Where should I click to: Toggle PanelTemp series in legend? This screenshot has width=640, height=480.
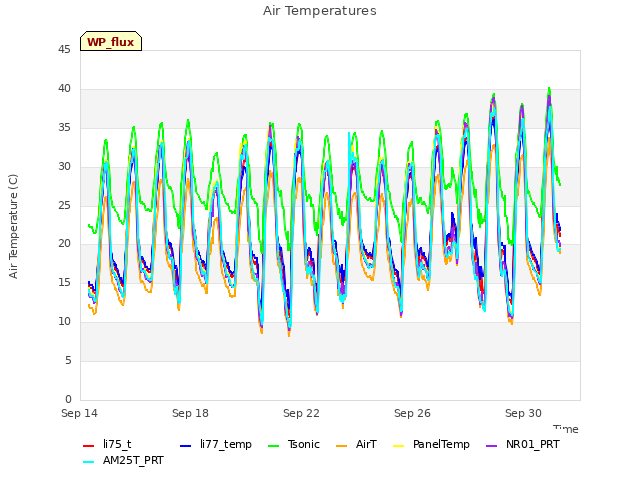coord(431,444)
